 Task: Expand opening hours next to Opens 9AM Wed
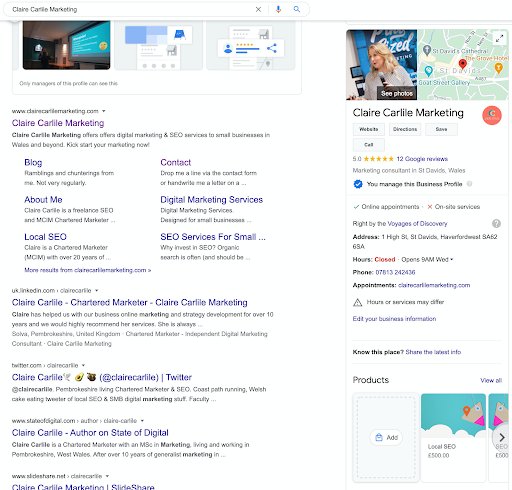click(x=452, y=259)
